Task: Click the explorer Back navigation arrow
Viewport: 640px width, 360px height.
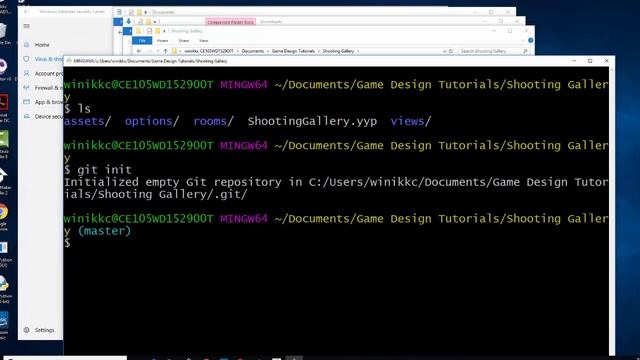Action: [x=139, y=51]
